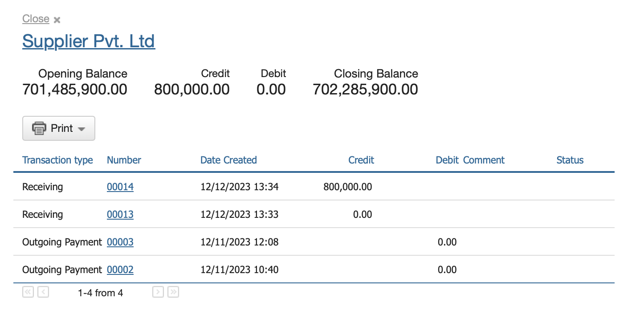Click Opening Balance value 701,485,900.00
Viewport: 644px width, 327px height.
point(75,90)
